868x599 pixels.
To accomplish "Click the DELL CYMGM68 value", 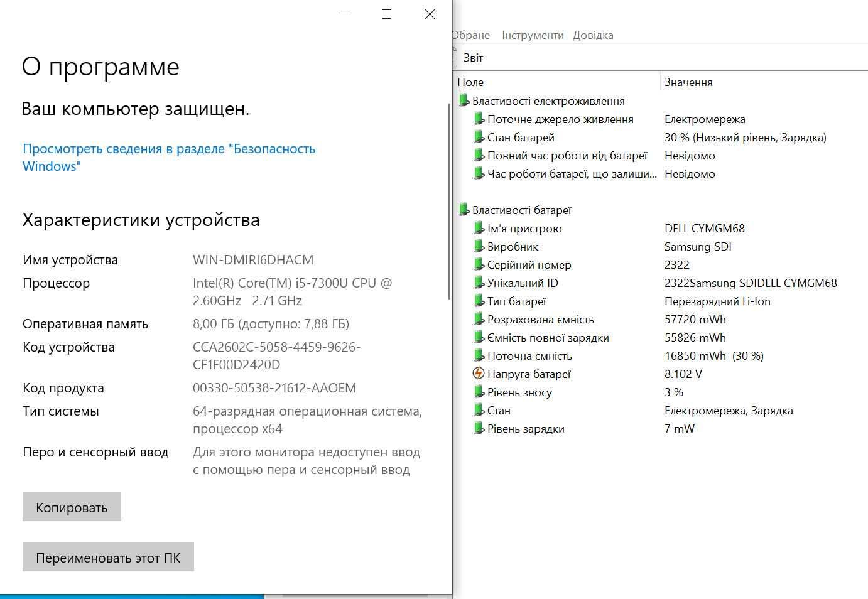I will tap(705, 228).
